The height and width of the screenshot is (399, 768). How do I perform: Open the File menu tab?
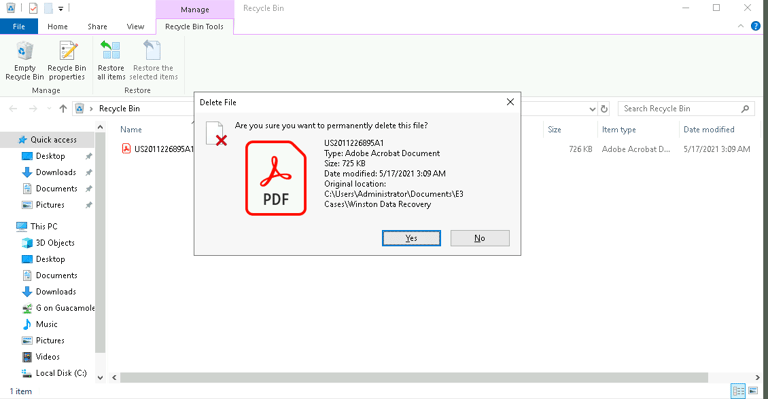point(19,26)
